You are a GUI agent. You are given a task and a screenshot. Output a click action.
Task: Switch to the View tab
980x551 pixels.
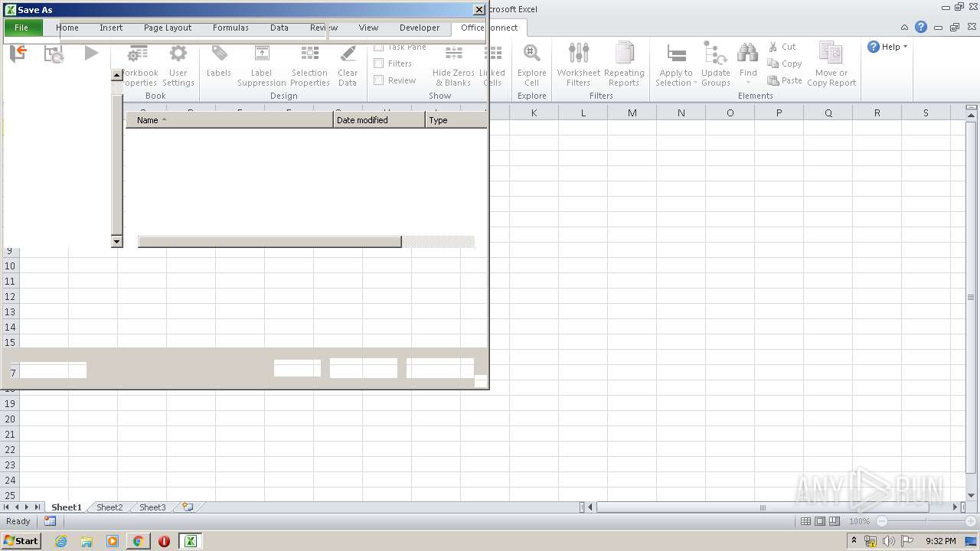coord(368,28)
